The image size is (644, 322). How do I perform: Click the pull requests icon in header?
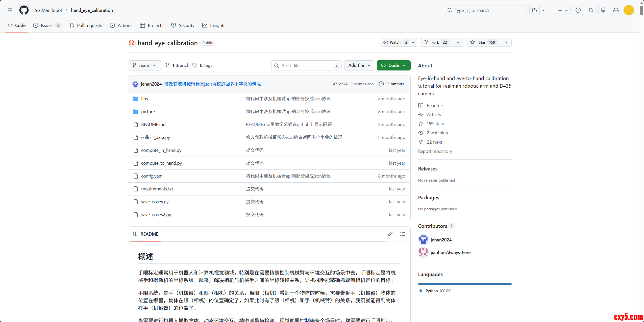(x=591, y=10)
